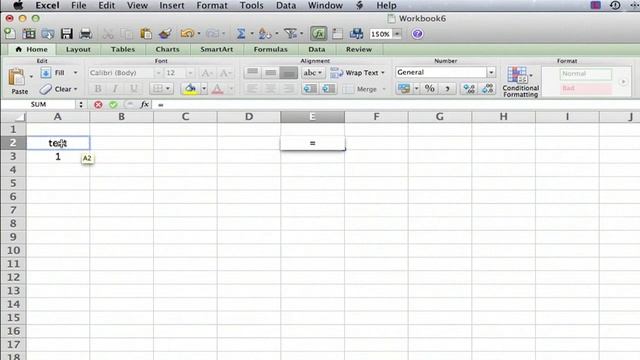Screen dimensions: 640x360
Task: Click the Paste clipboard icon in top toolbar
Action: (146, 33)
